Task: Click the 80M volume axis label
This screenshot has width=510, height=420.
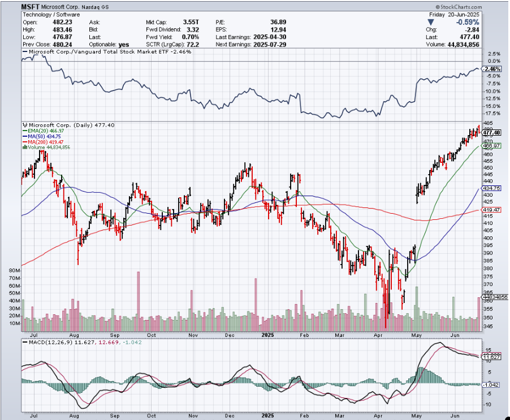Action: [x=15, y=270]
